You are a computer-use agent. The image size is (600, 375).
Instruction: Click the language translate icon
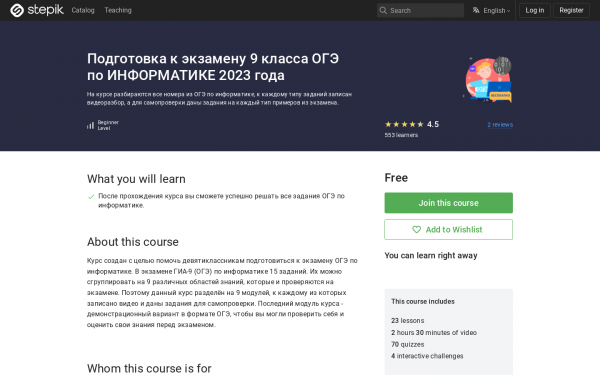(x=476, y=10)
